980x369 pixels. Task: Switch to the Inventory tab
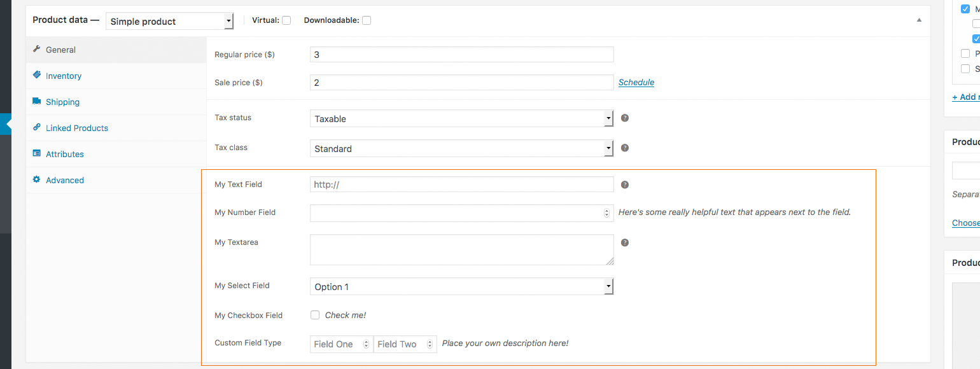(62, 76)
